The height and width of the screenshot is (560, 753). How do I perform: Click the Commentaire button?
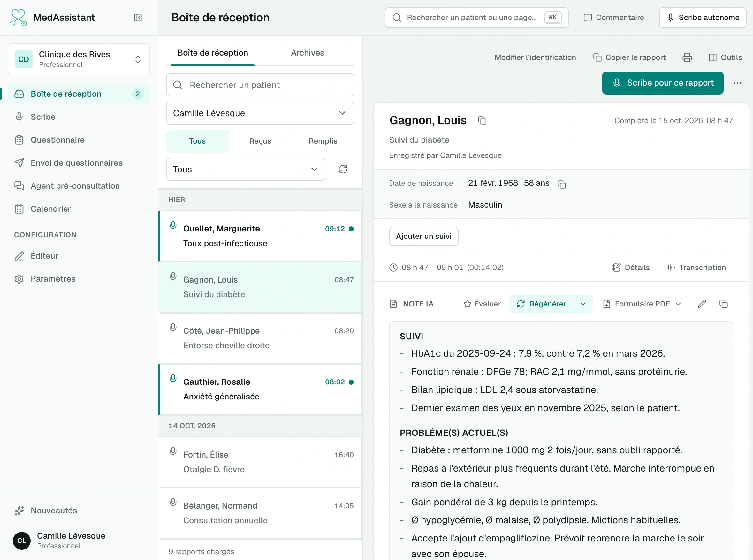point(614,18)
